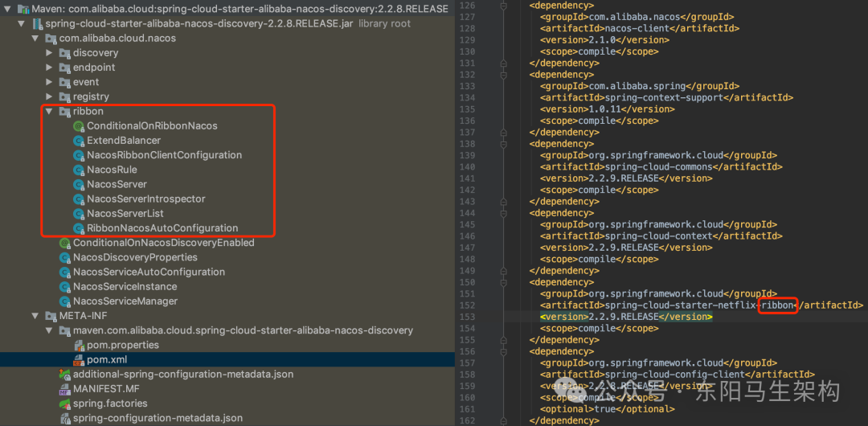
Task: Click the endpoint package folder icon
Action: [65, 67]
